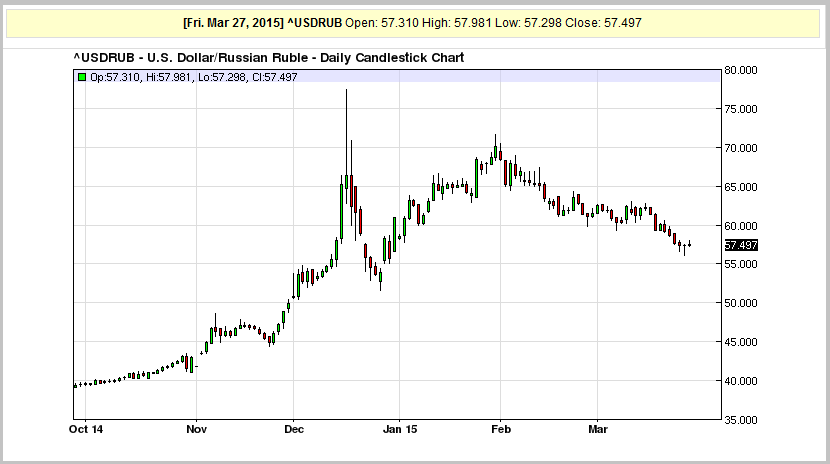Click the green legend square icon
The width and height of the screenshot is (830, 464).
coord(82,77)
